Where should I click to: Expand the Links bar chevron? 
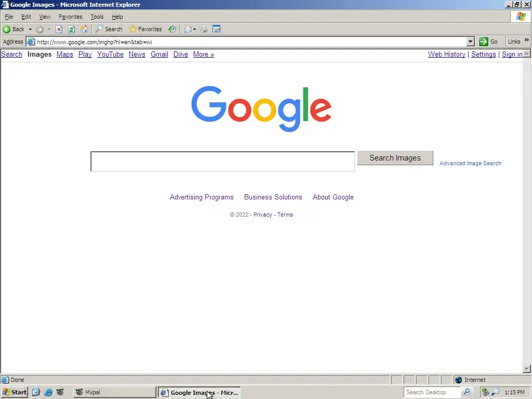[527, 40]
